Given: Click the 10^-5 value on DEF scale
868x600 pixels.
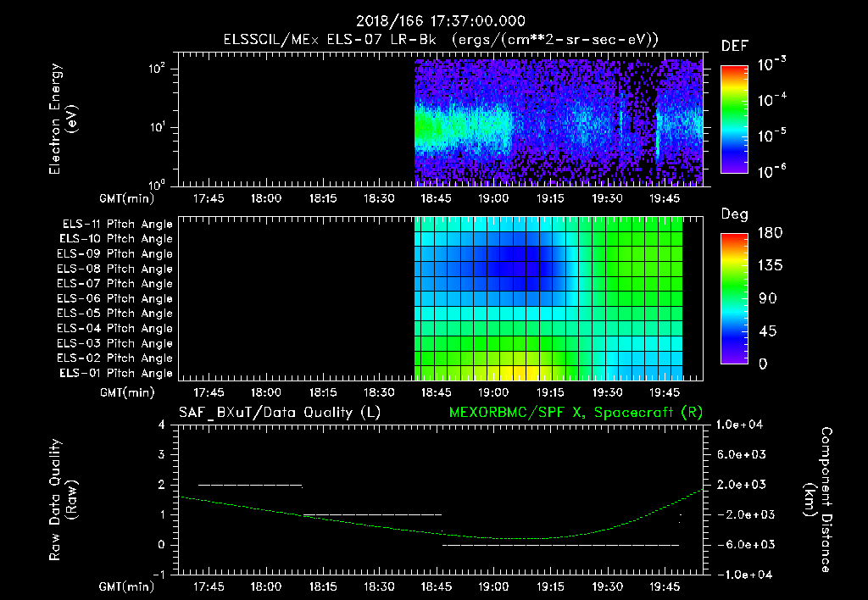Looking at the screenshot, I should 771,135.
